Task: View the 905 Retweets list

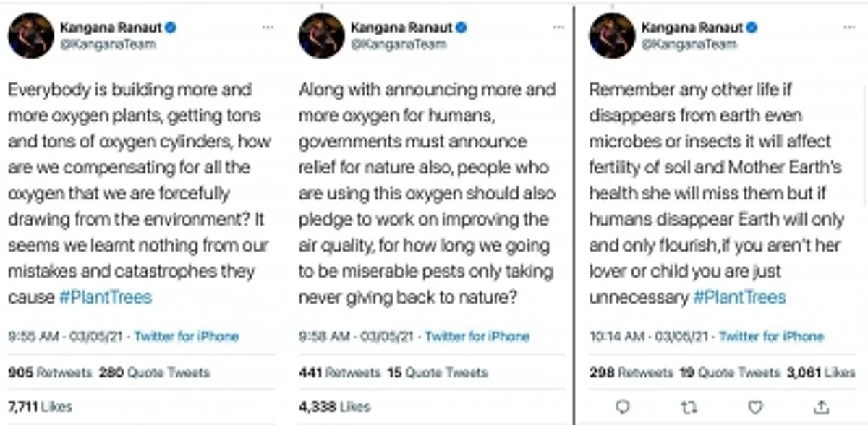Action: click(x=50, y=373)
